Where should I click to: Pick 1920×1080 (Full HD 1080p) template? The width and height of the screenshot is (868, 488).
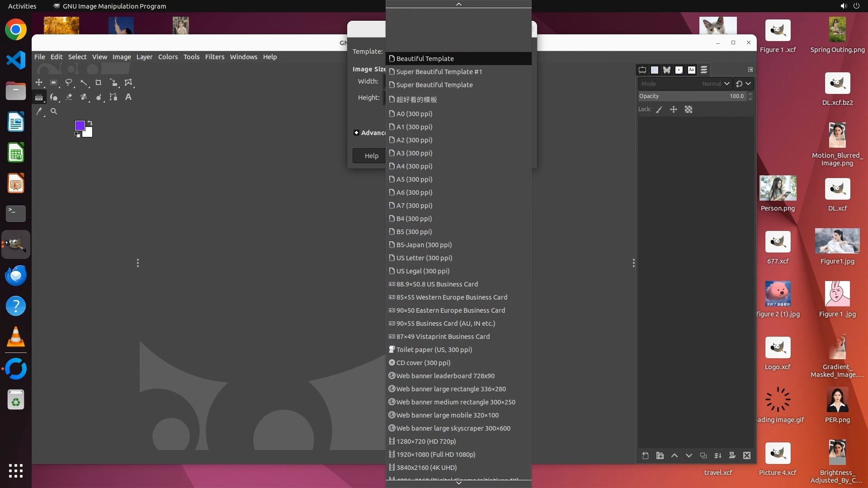[435, 455]
